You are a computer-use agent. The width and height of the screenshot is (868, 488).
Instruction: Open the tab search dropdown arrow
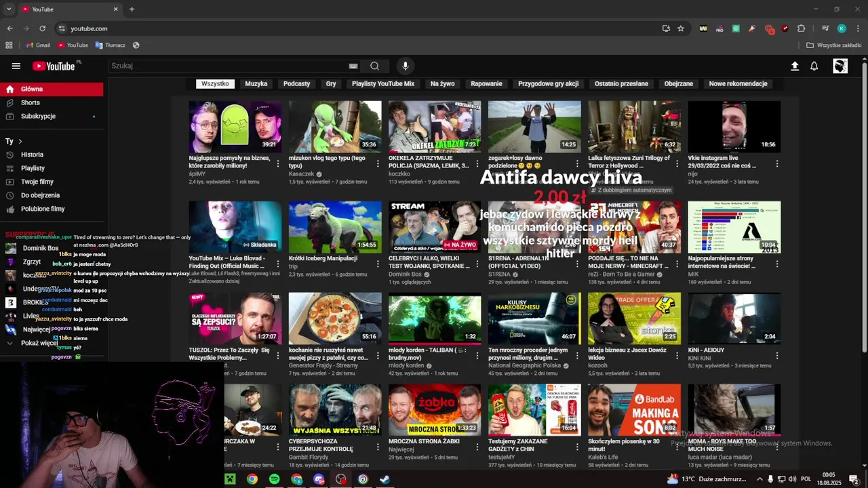[9, 9]
